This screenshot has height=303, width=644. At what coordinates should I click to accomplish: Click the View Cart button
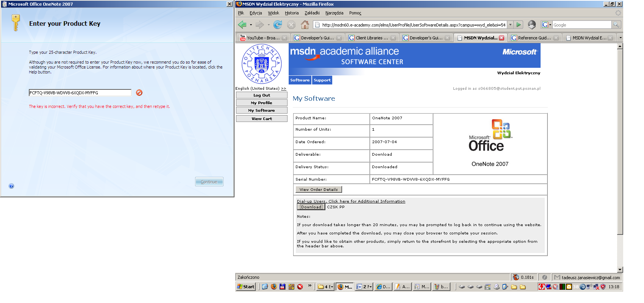pos(262,119)
